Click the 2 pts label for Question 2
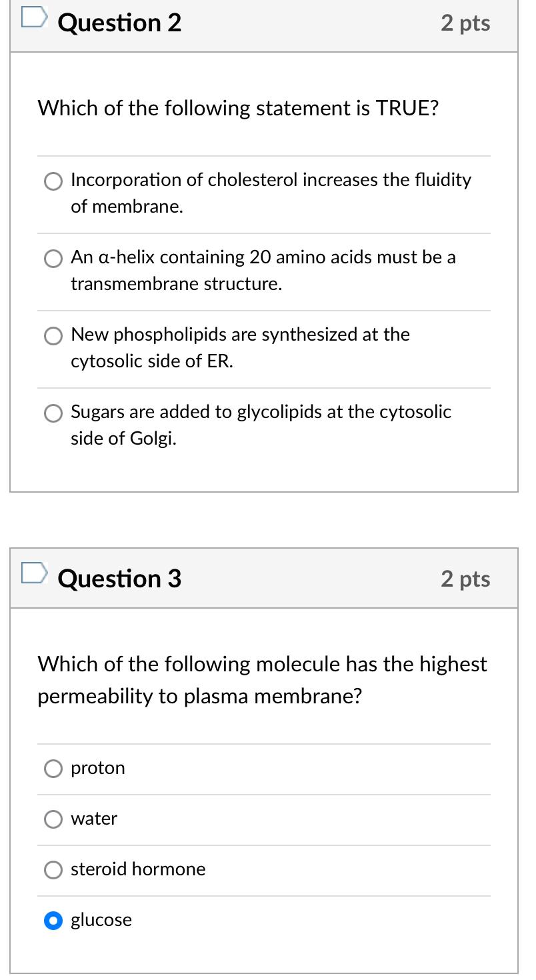Screen dimensions: 536x980 pyautogui.click(x=465, y=22)
